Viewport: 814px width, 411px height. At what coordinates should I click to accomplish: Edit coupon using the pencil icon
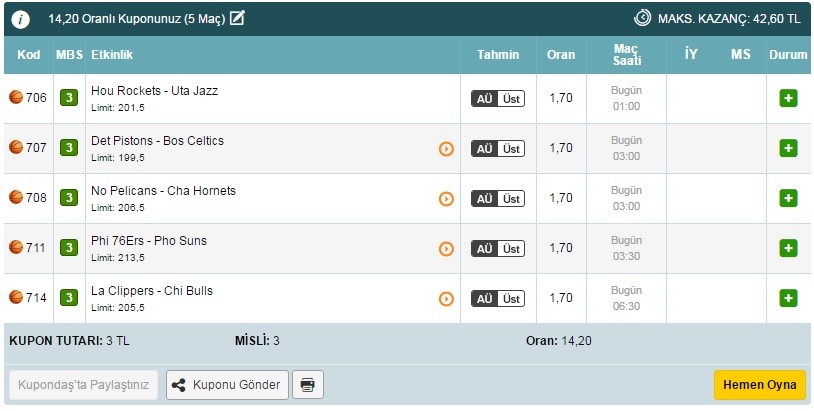[237, 18]
